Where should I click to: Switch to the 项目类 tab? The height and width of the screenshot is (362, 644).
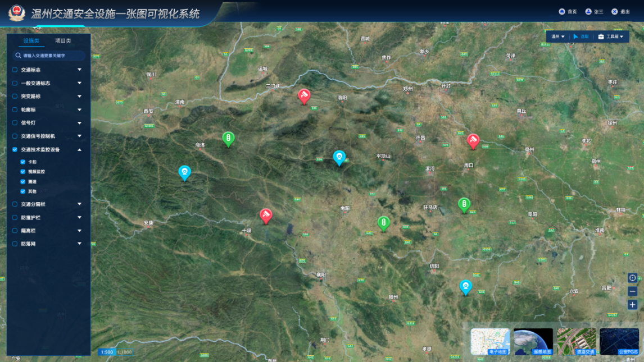(x=63, y=41)
